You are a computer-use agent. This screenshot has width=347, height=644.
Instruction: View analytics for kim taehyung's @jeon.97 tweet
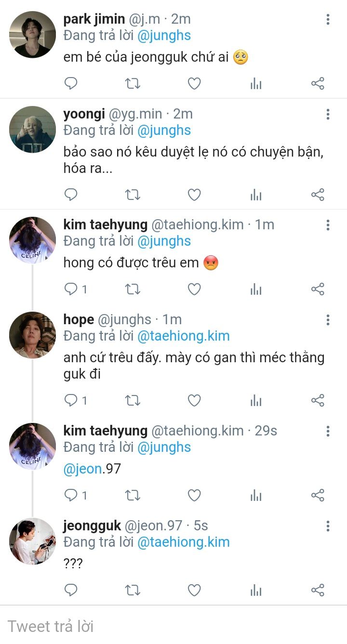256,495
